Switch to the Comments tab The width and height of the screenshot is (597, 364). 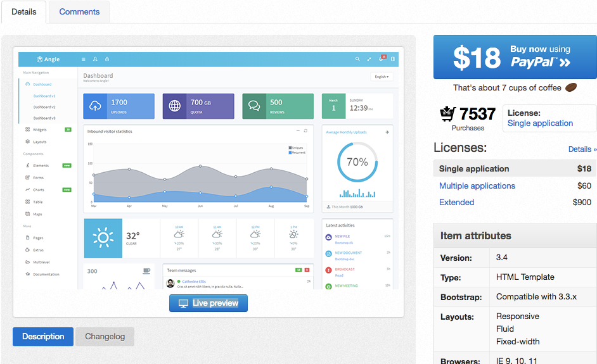(79, 12)
